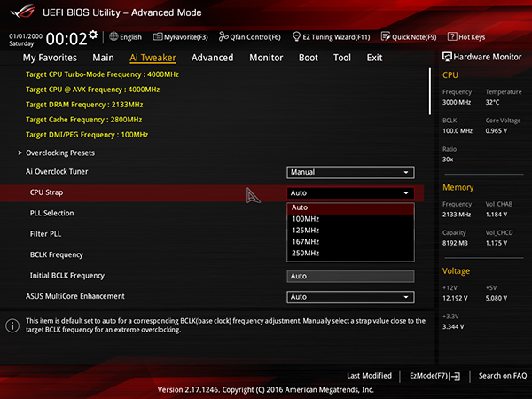Click the settings list scrollbar

tap(430, 91)
